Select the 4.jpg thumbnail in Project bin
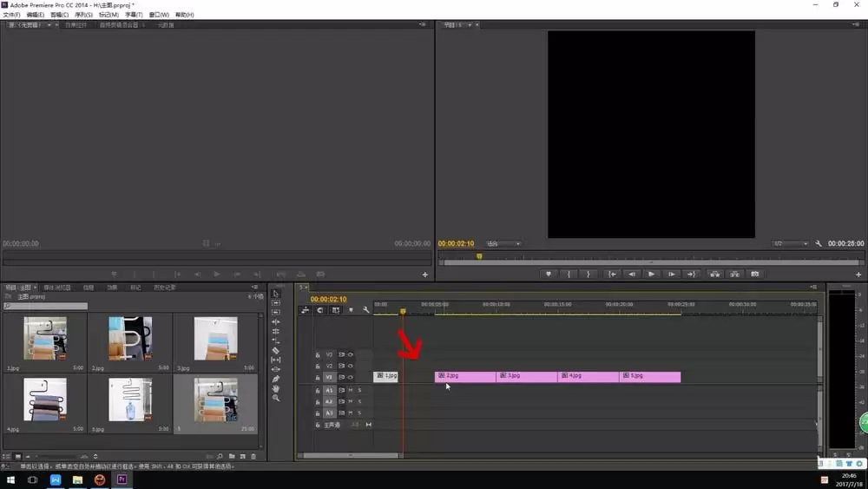 [44, 400]
